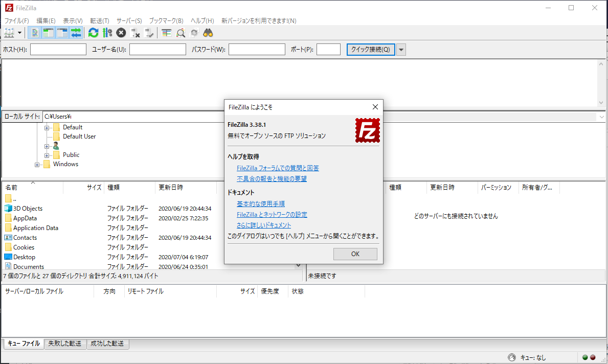The image size is (608, 364).
Task: Click the ホスト(H) input field
Action: pyautogui.click(x=58, y=49)
